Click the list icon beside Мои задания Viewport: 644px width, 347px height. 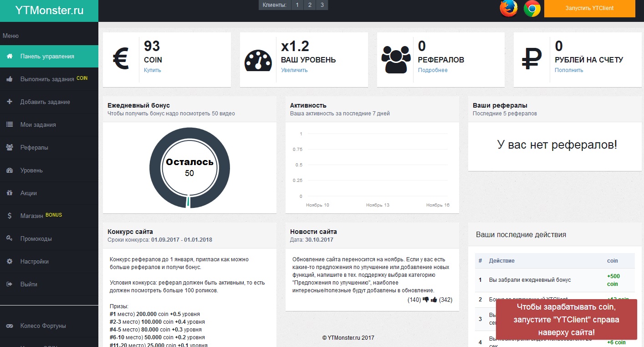click(x=10, y=124)
